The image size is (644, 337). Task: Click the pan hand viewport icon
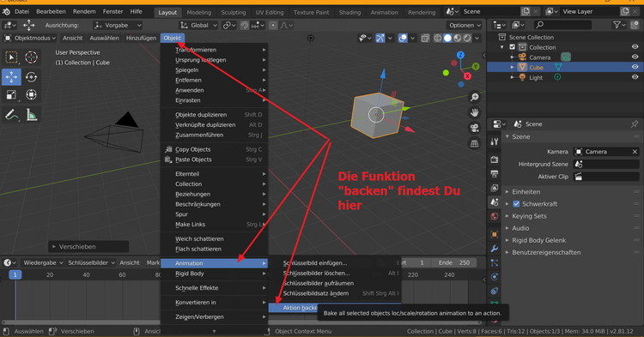[x=474, y=112]
